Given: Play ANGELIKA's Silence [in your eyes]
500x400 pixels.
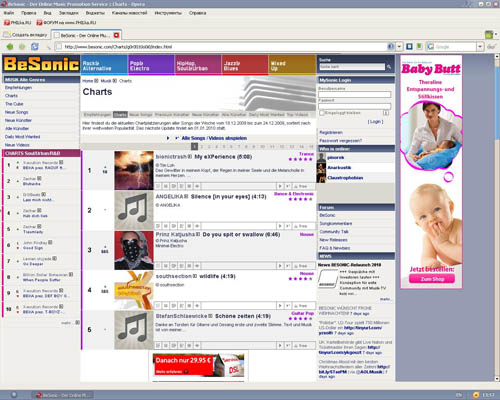Looking at the screenshot, I should tap(280, 226).
